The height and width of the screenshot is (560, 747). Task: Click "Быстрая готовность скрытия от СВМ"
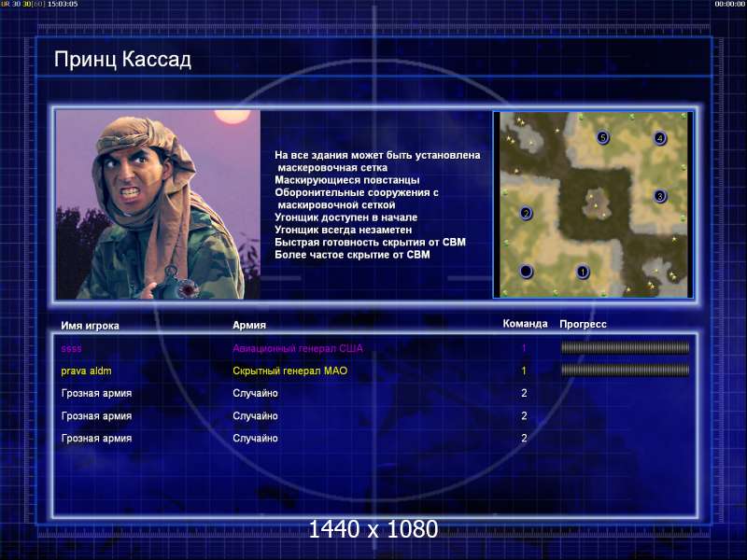point(370,243)
